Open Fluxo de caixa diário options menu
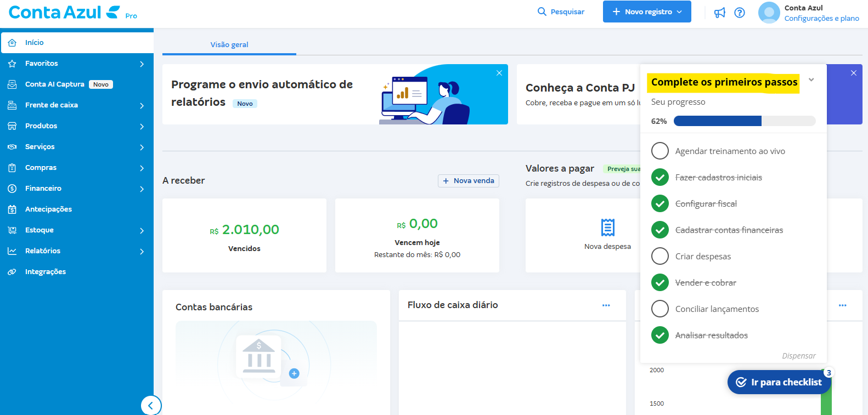Screen dimensions: 868x415 [x=606, y=305]
